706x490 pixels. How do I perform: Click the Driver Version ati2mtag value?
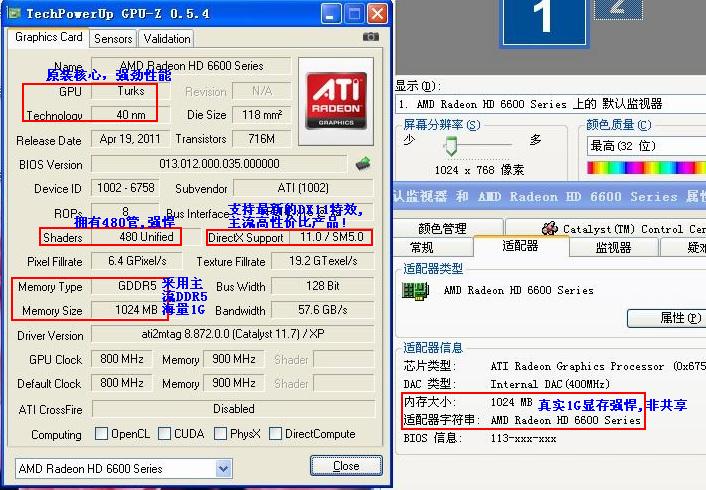(233, 334)
